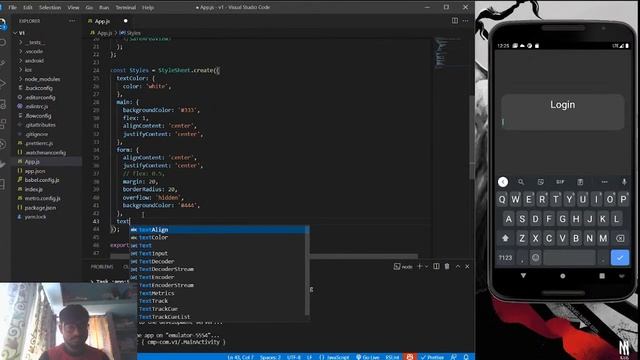Maximize the panel with the caret icon
640x360 pixels.
[458, 267]
